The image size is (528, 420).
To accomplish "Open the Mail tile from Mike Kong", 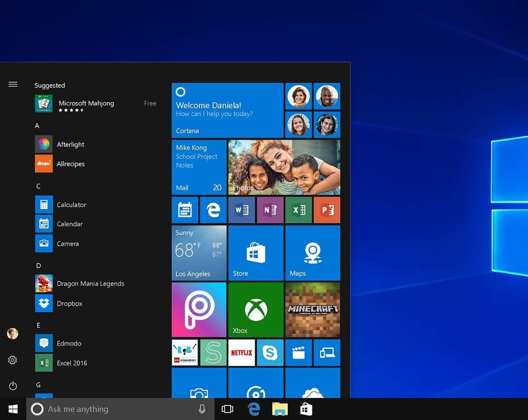I will pyautogui.click(x=199, y=167).
